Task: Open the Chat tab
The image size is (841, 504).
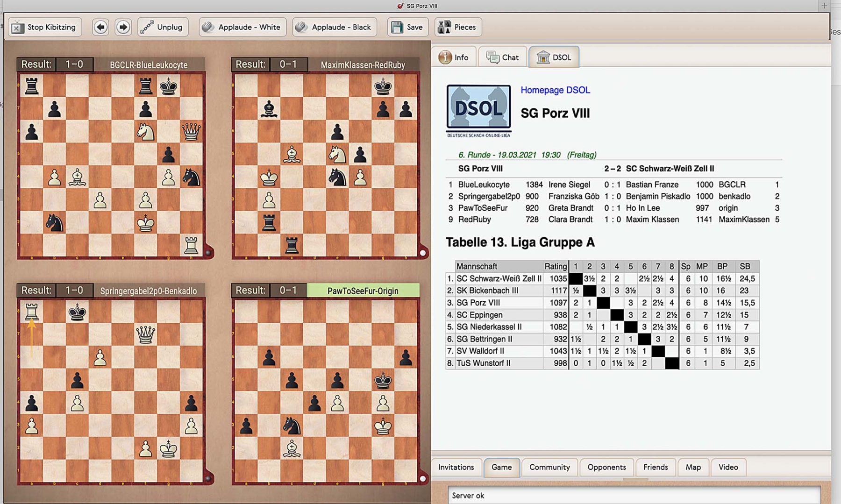Action: (x=503, y=57)
